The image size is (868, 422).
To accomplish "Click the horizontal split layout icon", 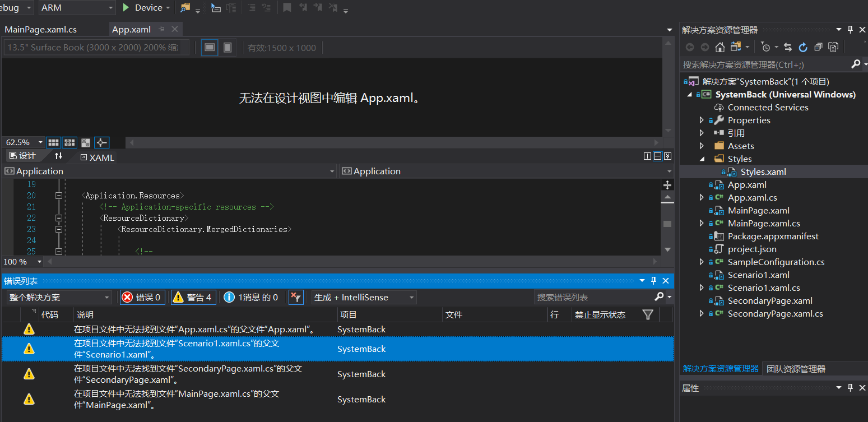I will 657,156.
